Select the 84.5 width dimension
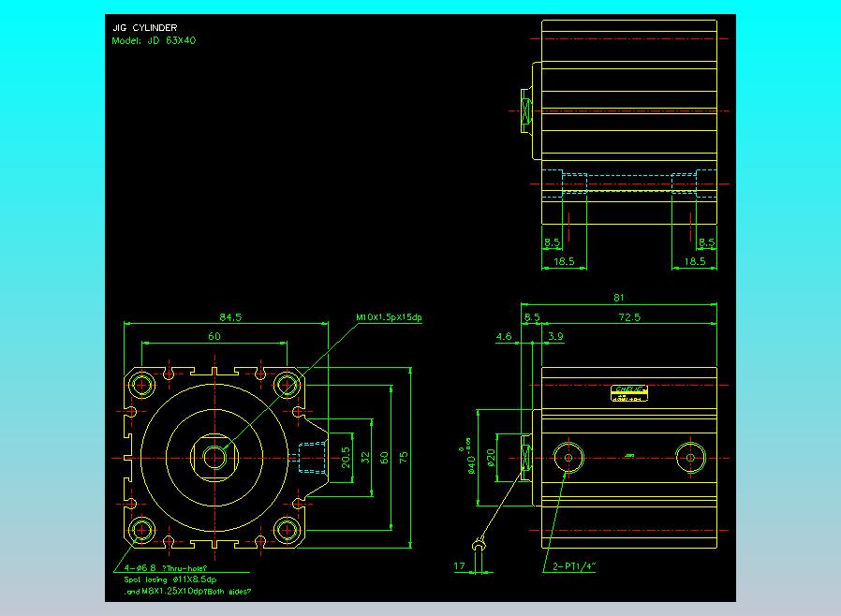 click(x=230, y=317)
